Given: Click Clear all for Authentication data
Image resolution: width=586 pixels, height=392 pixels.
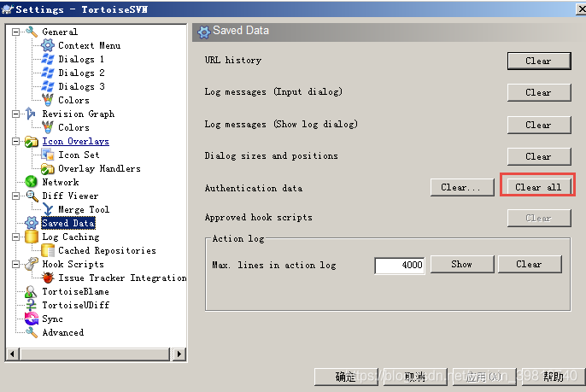Looking at the screenshot, I should (538, 187).
